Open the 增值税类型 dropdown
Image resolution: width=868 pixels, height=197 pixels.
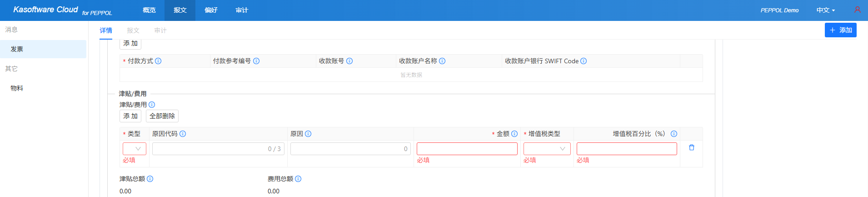(x=547, y=149)
